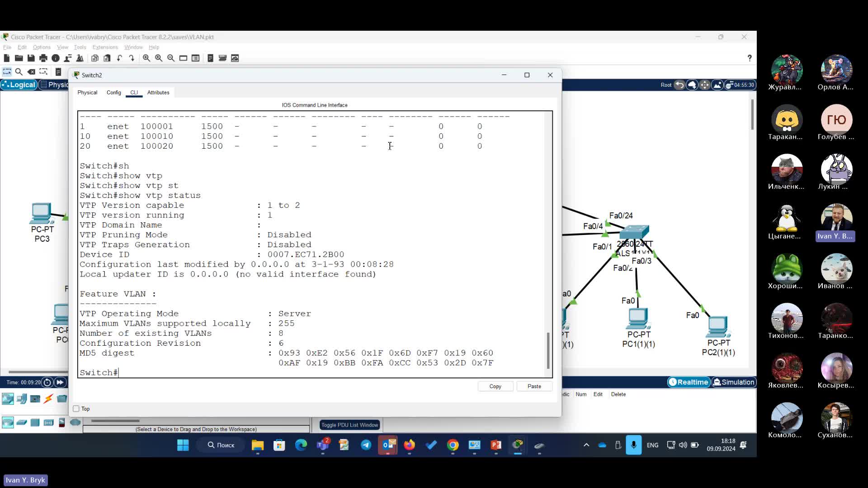Click the Edit column header in PDU panel

pyautogui.click(x=598, y=394)
